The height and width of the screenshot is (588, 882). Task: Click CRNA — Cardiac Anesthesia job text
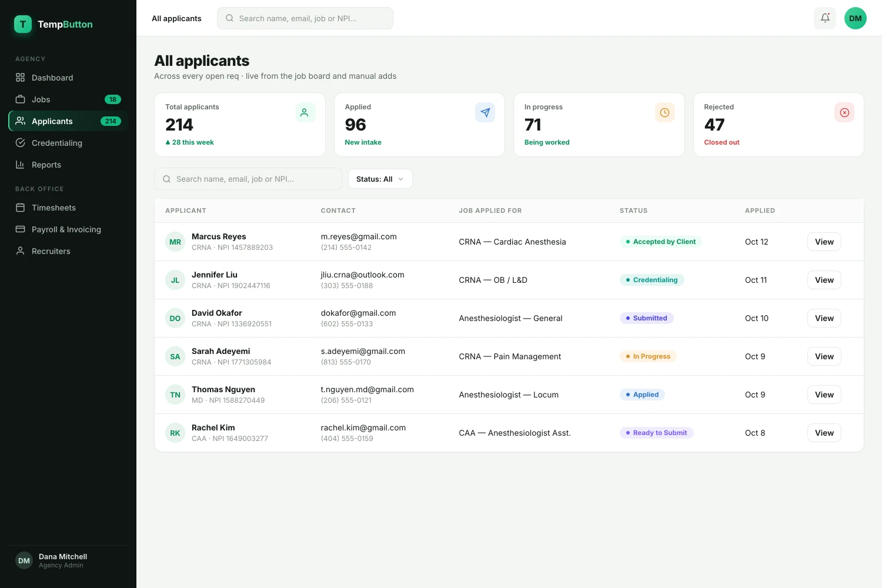[512, 242]
